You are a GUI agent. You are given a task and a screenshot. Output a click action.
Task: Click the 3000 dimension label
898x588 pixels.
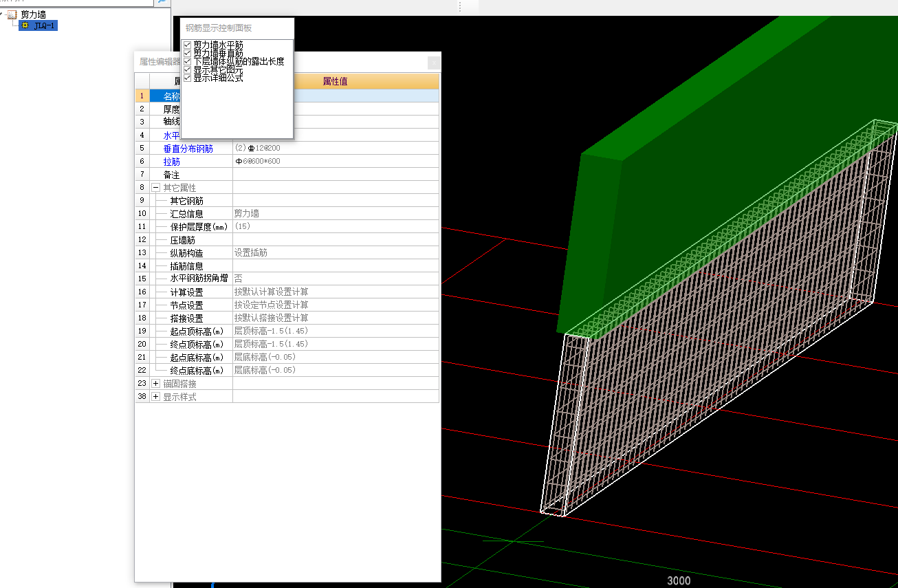[679, 580]
